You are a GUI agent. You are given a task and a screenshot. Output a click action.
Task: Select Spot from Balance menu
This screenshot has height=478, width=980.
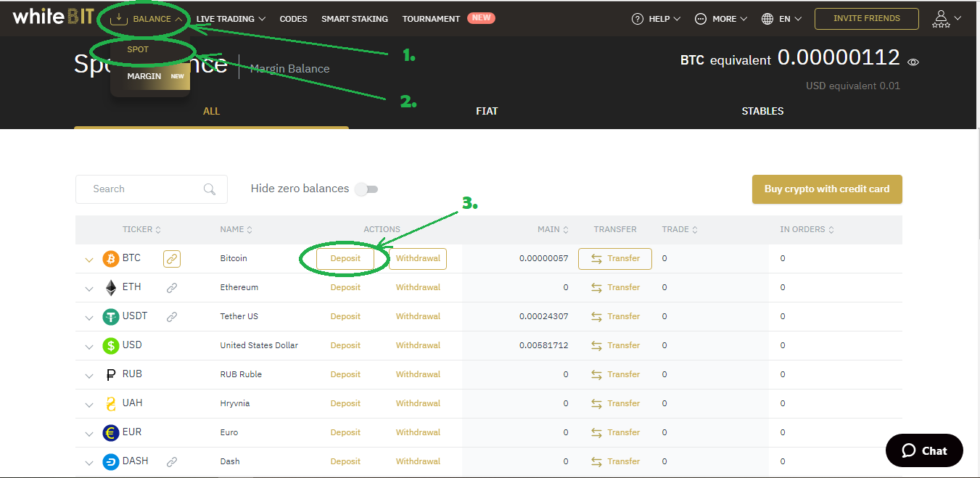138,49
